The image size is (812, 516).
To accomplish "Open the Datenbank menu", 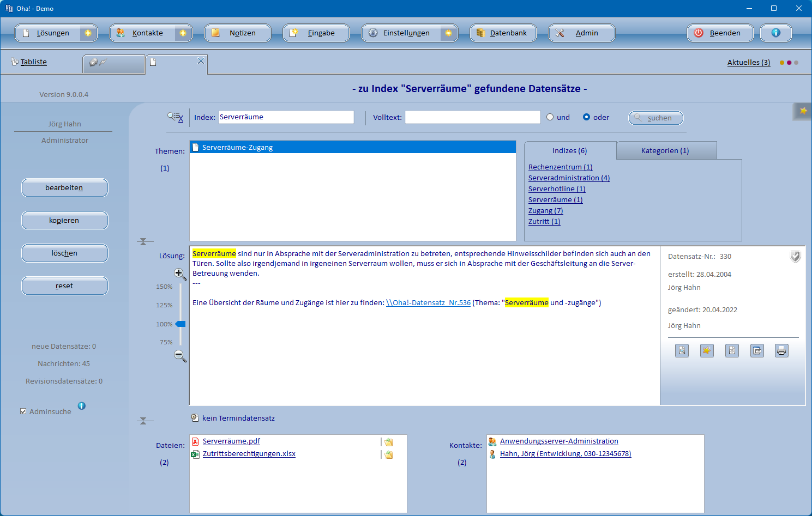I will click(503, 33).
